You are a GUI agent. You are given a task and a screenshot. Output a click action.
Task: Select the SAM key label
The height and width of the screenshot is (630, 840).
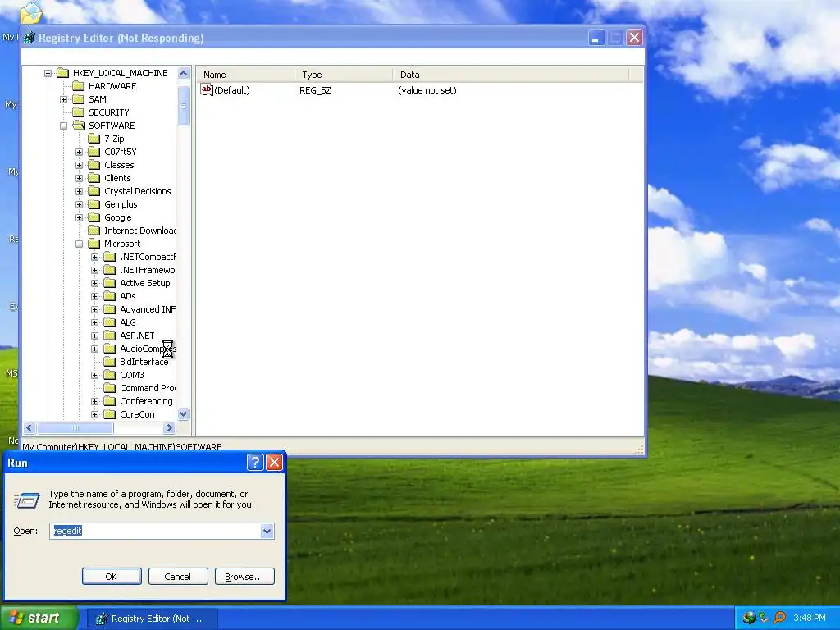(98, 99)
